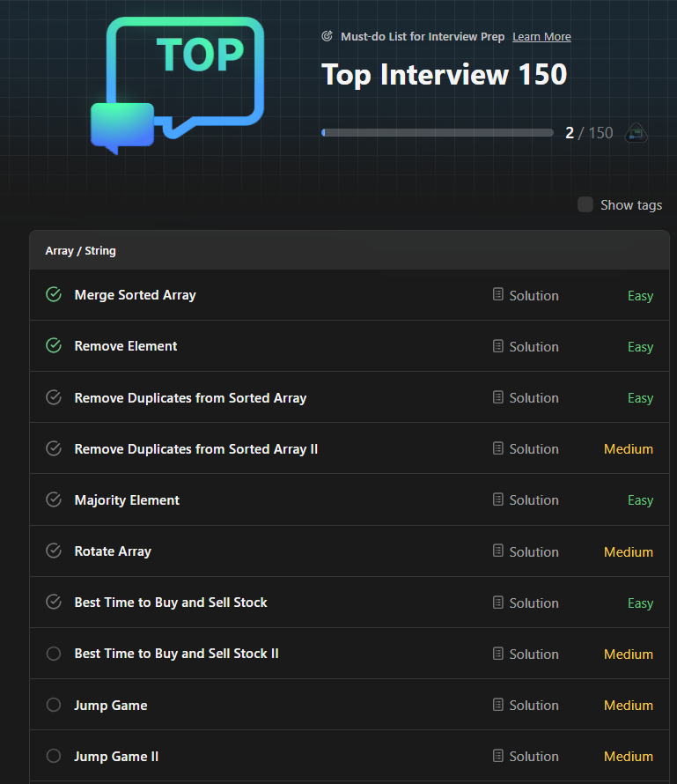Click Show tags label text

631,205
